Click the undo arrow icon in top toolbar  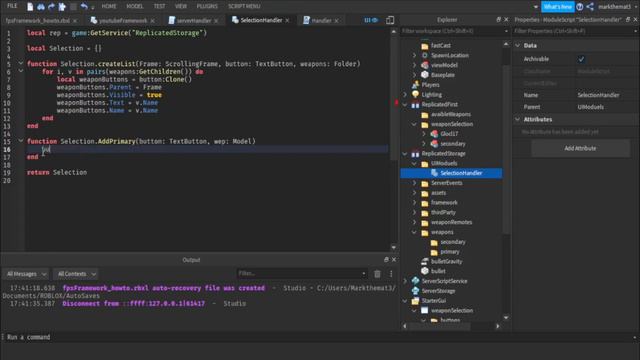click(84, 7)
